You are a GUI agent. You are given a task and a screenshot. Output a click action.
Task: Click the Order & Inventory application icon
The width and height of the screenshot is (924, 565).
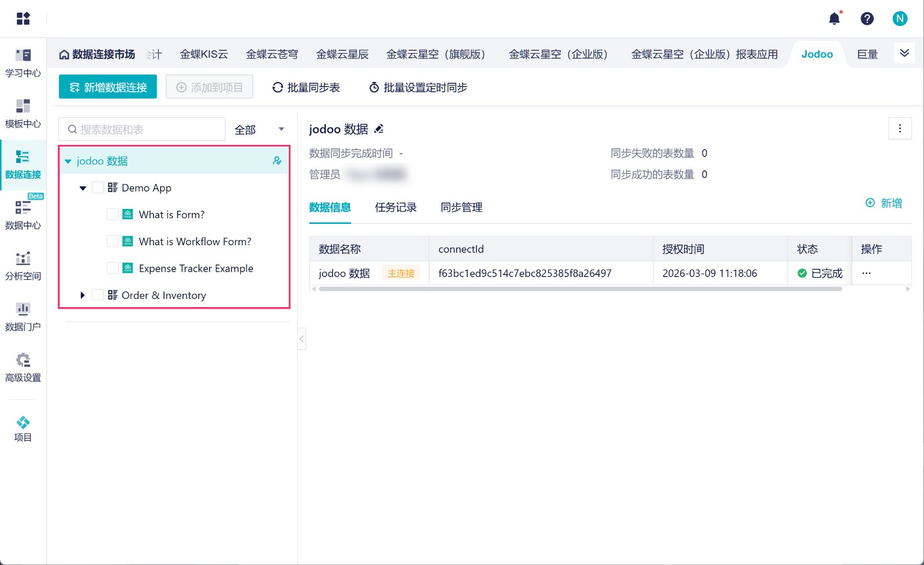click(113, 295)
